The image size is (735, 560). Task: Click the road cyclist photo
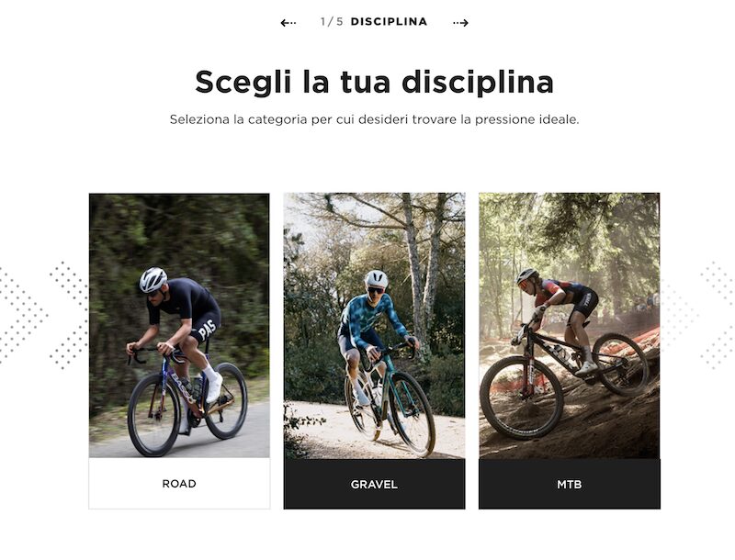tap(179, 325)
